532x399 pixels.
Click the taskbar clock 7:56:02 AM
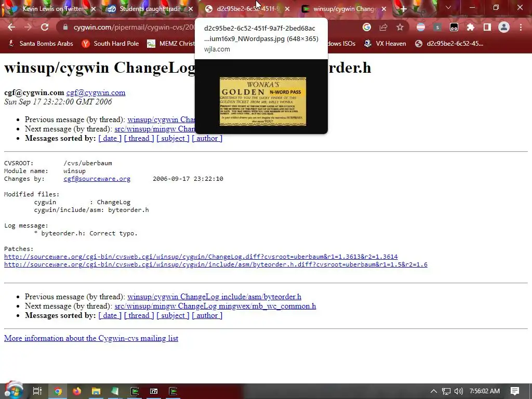[x=485, y=391]
